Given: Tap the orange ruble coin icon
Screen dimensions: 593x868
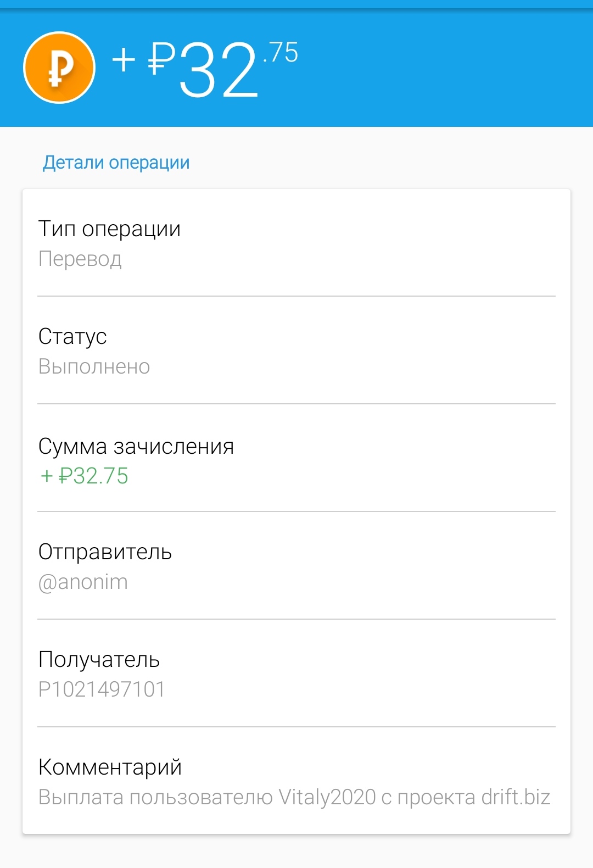Looking at the screenshot, I should 59,68.
